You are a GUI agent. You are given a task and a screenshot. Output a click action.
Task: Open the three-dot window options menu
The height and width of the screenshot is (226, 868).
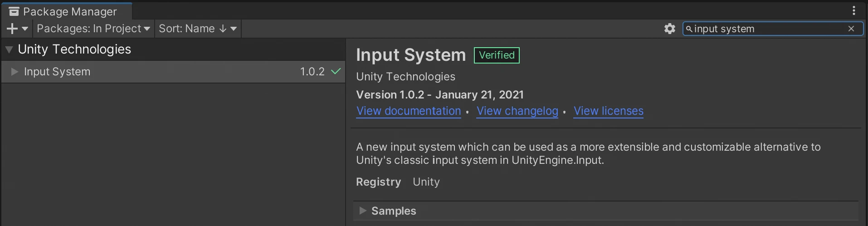click(854, 10)
